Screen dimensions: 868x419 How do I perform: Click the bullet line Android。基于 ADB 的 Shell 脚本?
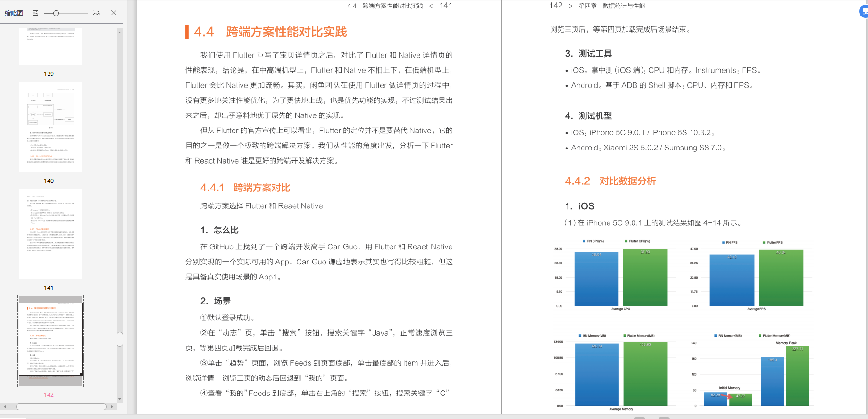coord(659,85)
